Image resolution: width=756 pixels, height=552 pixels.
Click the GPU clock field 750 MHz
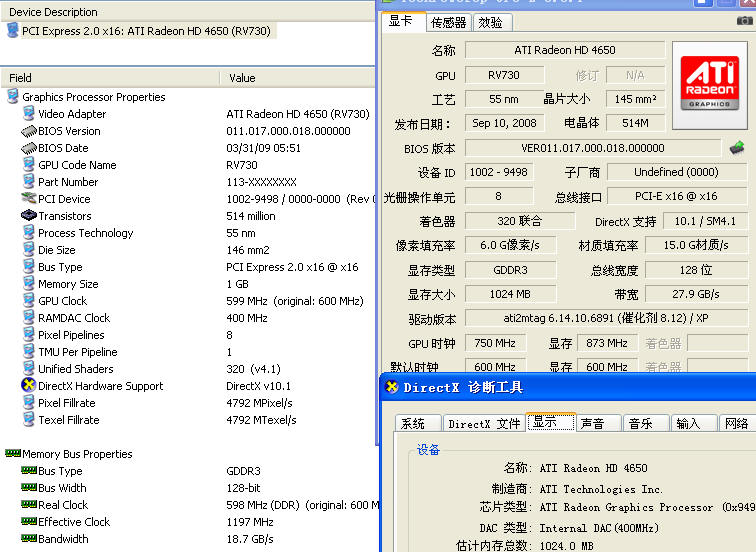(x=495, y=343)
